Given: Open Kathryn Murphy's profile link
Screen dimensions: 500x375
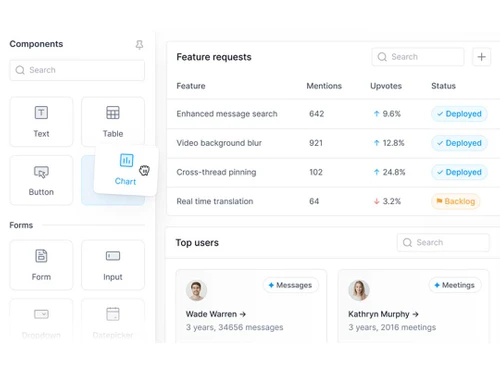Looking at the screenshot, I should [x=383, y=314].
